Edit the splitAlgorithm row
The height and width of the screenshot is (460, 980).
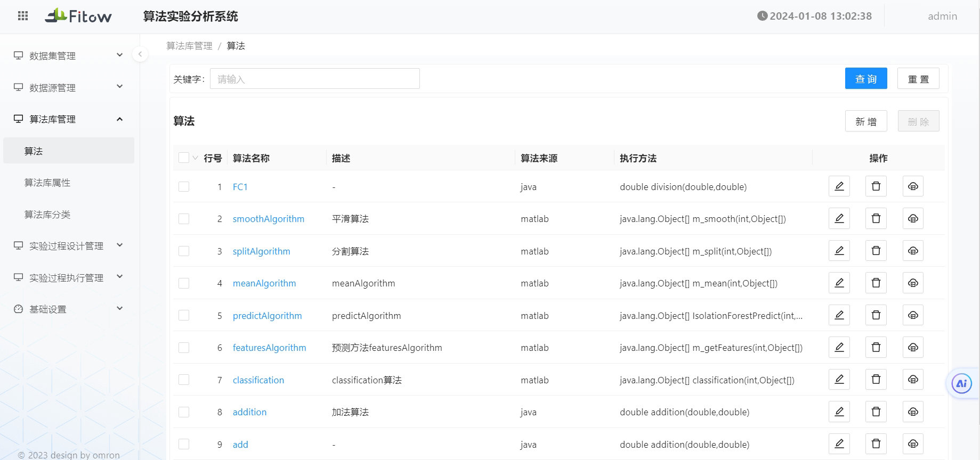(x=839, y=251)
